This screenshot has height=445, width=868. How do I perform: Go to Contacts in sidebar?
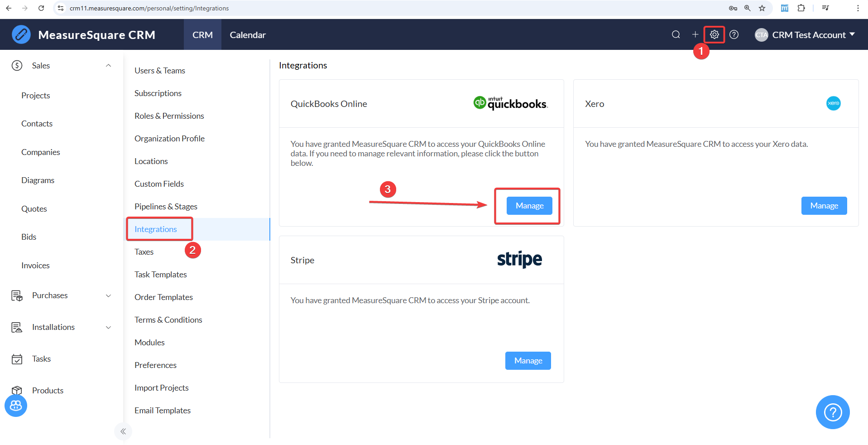pyautogui.click(x=37, y=124)
